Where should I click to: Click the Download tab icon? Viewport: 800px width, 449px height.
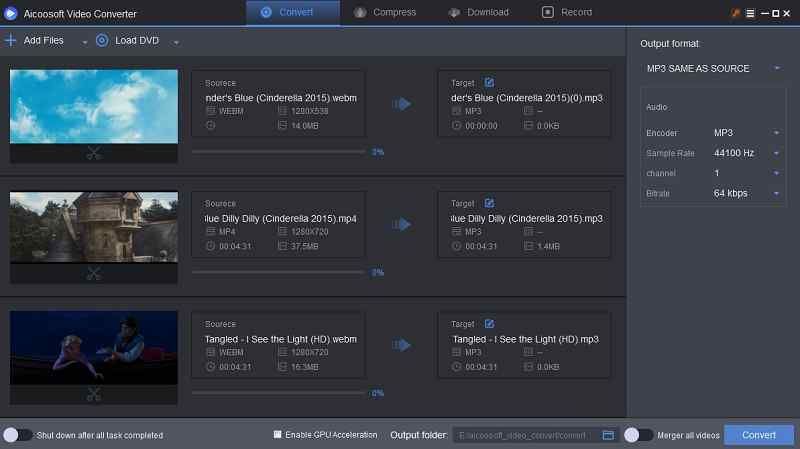[454, 12]
